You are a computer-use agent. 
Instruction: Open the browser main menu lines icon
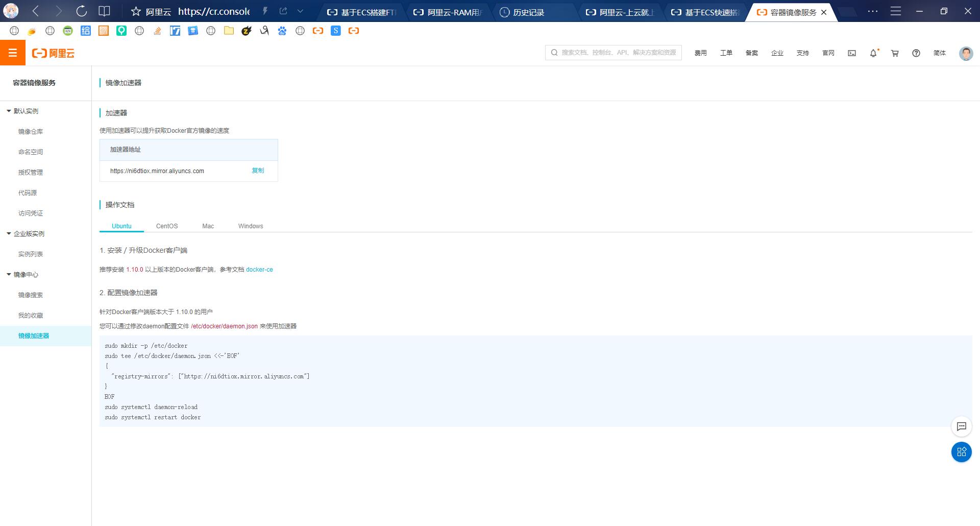(x=896, y=11)
